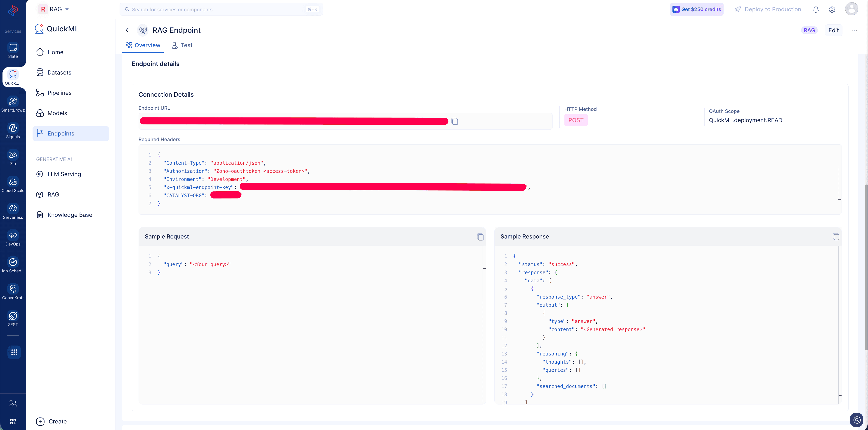The image size is (868, 430).
Task: Click Deploy to Production
Action: pyautogui.click(x=768, y=9)
